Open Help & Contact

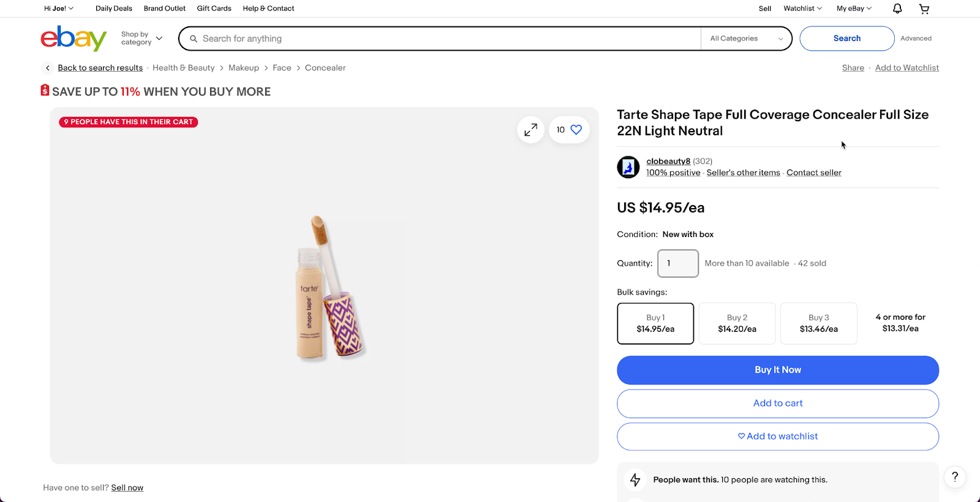click(268, 9)
